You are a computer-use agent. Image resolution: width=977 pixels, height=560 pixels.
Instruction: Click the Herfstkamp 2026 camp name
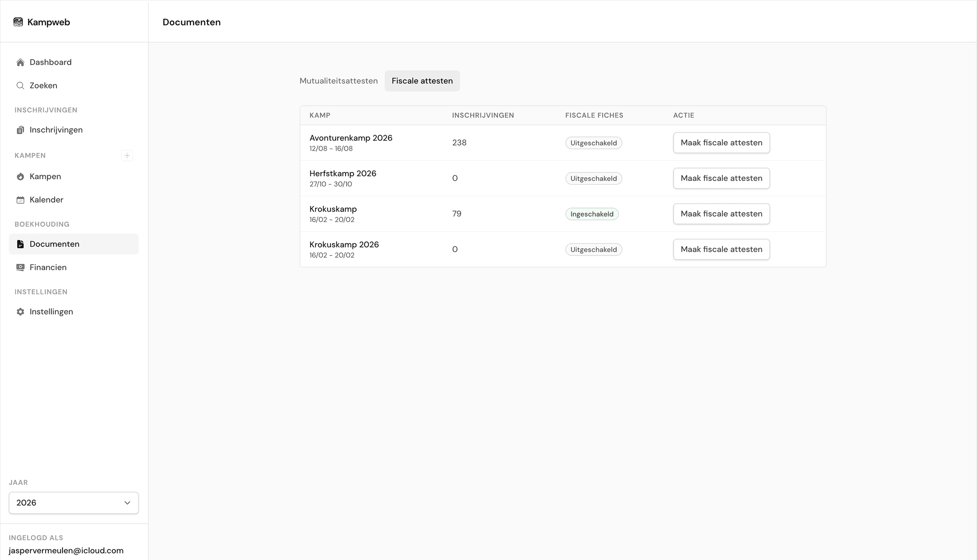(343, 174)
